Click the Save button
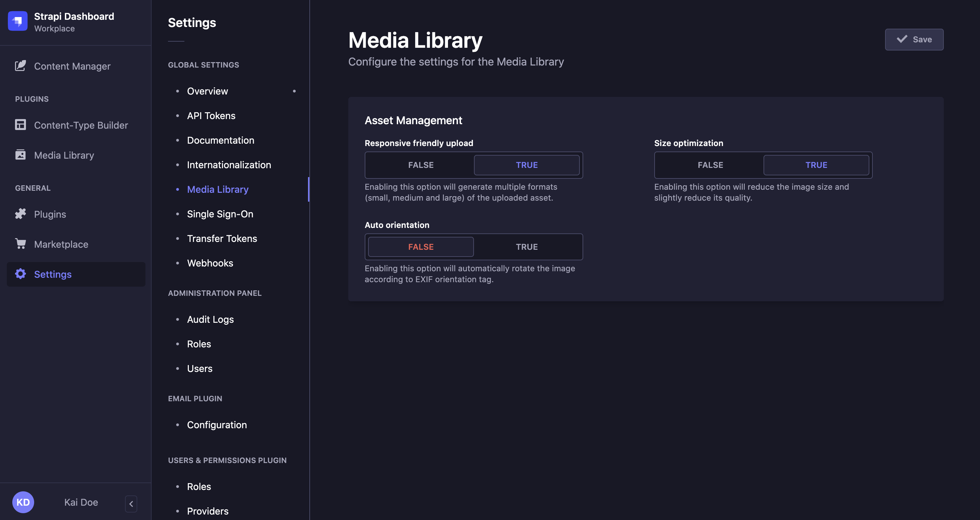This screenshot has height=520, width=980. 914,39
